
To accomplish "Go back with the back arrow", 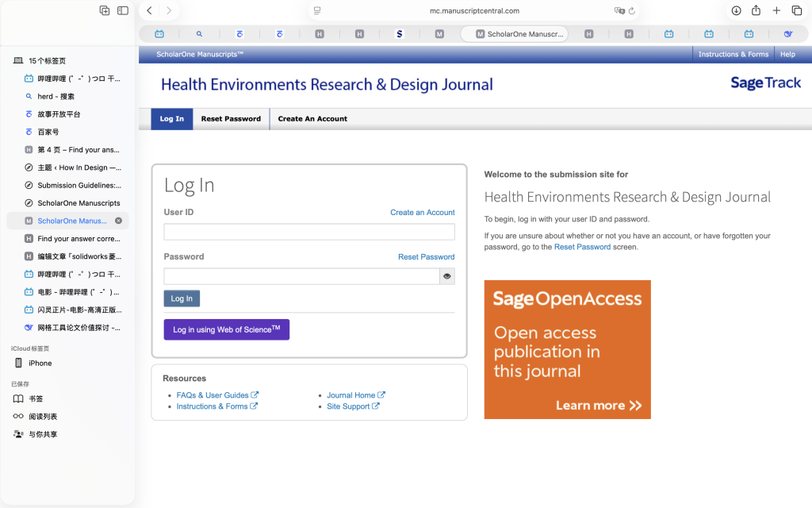I will coord(149,10).
